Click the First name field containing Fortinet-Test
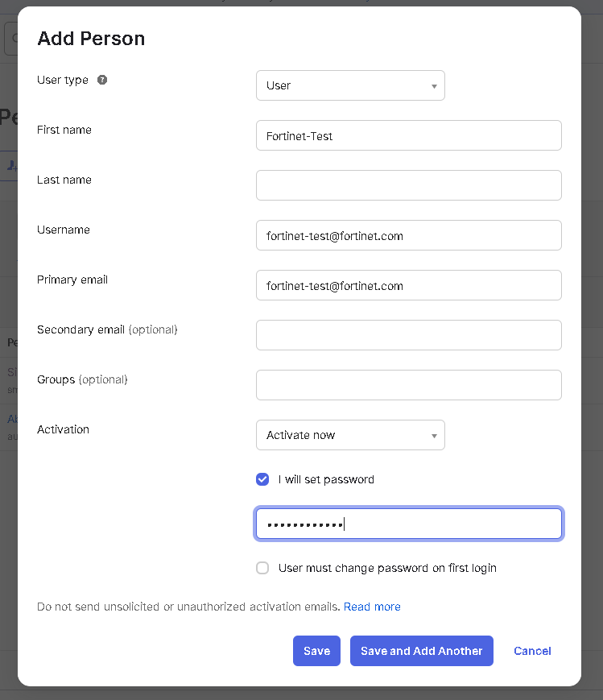Screen dimensions: 603x700 tap(408, 135)
